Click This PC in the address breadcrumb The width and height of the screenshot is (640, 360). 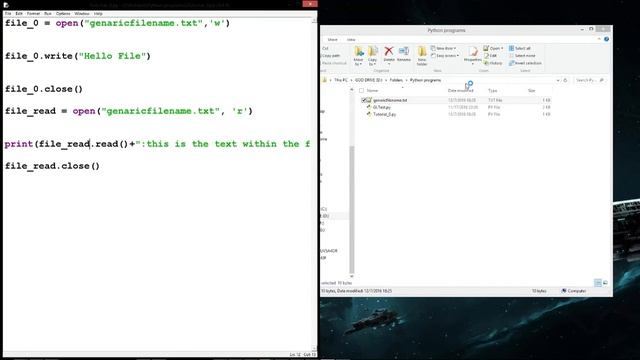(341, 80)
